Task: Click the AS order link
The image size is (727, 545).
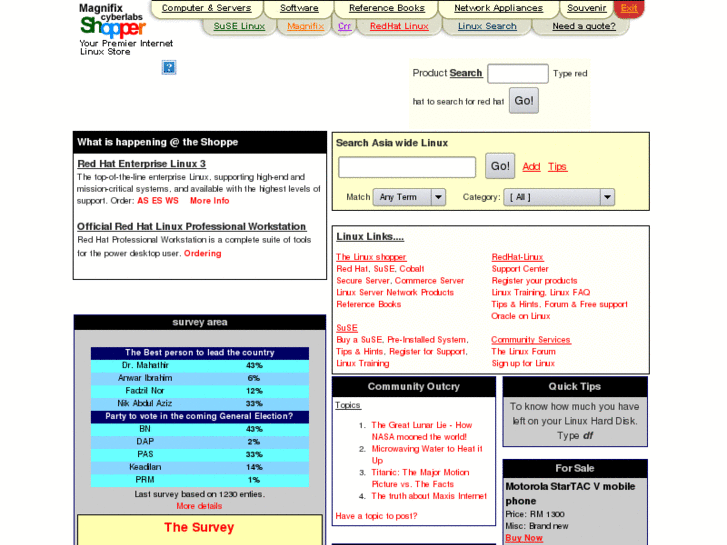Action: (143, 201)
